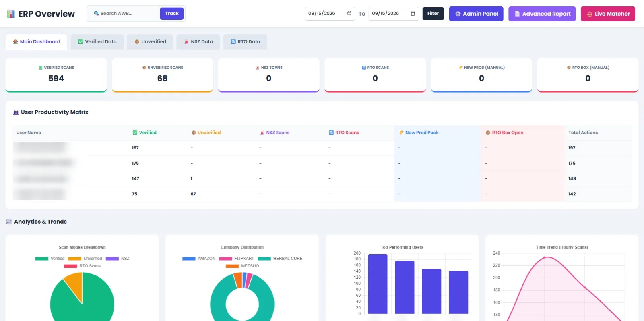Open calendar picker of the start date field
Image resolution: width=644 pixels, height=321 pixels.
(x=349, y=13)
